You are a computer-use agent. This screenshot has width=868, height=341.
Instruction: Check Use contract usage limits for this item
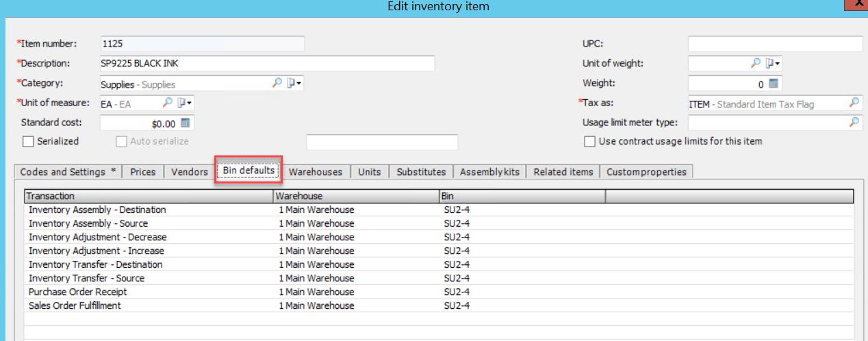point(589,141)
